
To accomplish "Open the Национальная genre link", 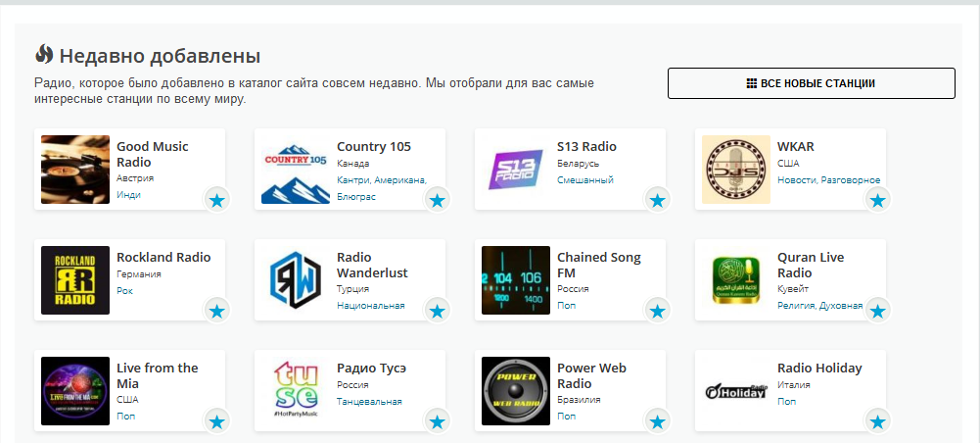I will click(x=371, y=306).
